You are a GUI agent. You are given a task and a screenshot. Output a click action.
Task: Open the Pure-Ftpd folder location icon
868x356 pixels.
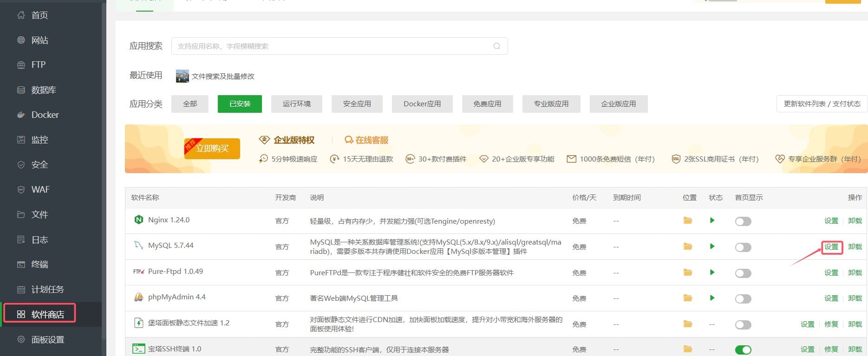point(688,272)
